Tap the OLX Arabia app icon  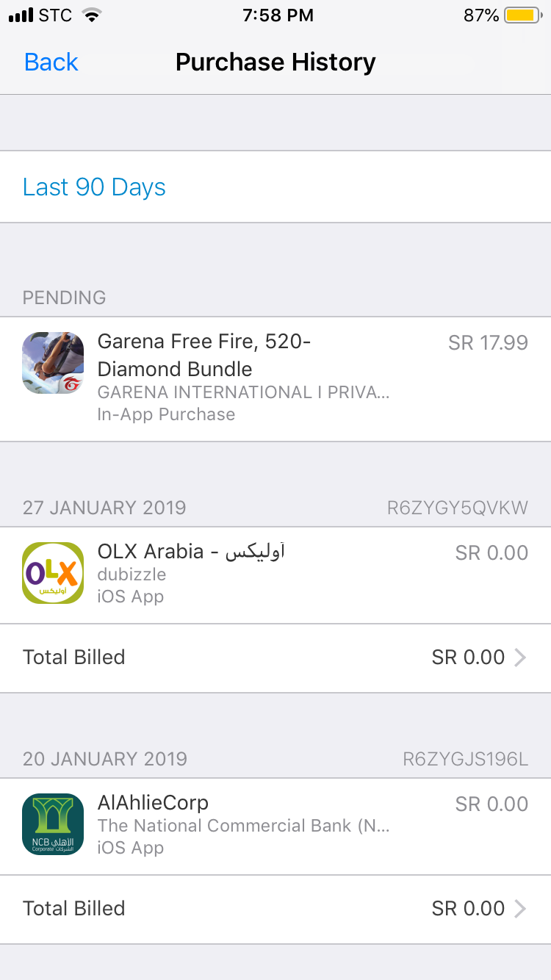53,573
